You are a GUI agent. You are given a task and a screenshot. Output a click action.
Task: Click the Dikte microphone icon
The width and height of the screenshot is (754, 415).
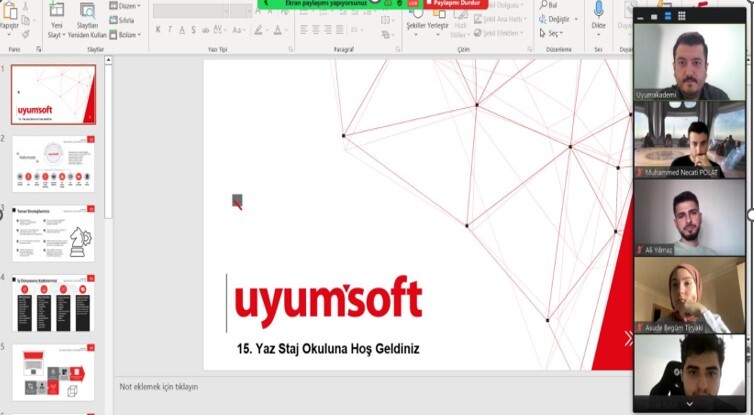pyautogui.click(x=599, y=10)
